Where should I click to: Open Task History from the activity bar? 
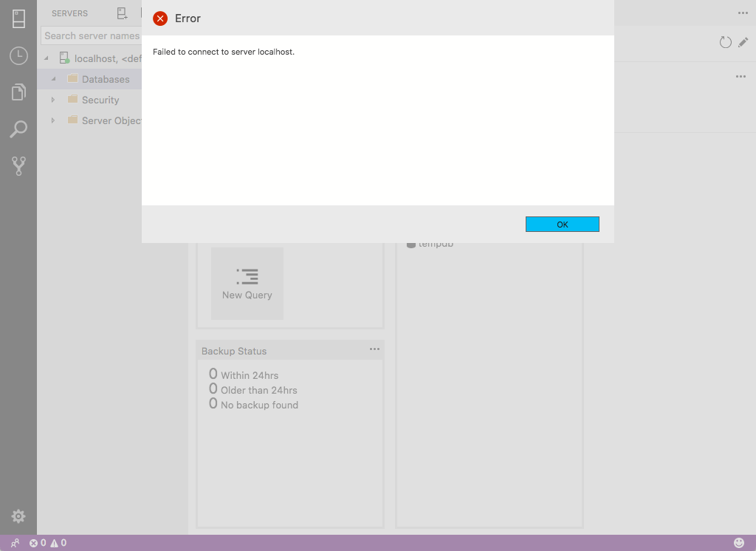pos(18,55)
